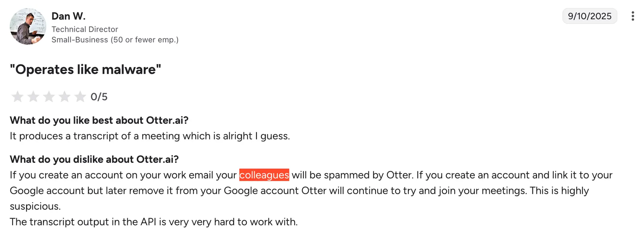Click the second rating star
644x237 pixels.
tap(33, 97)
